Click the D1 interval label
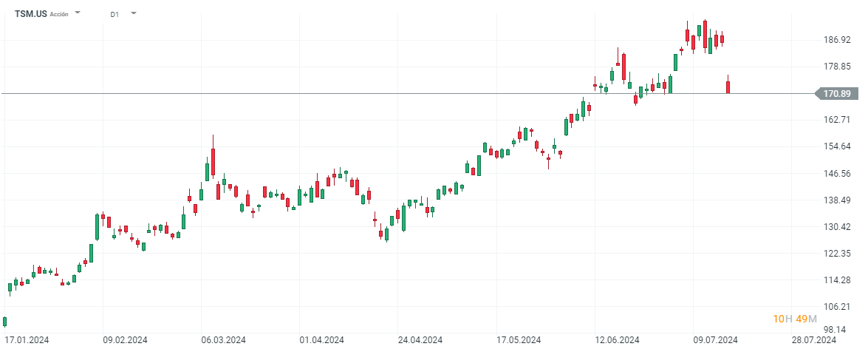The width and height of the screenshot is (868, 352). 115,14
